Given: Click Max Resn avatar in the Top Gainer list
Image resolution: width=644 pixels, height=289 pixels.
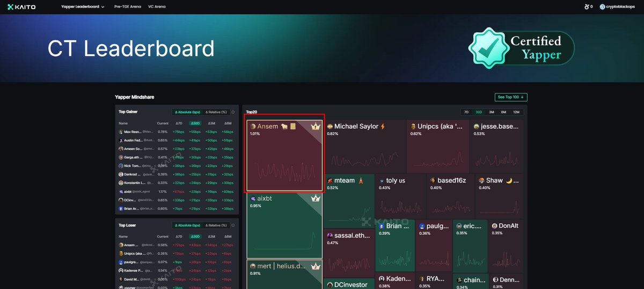Looking at the screenshot, I should [121, 132].
